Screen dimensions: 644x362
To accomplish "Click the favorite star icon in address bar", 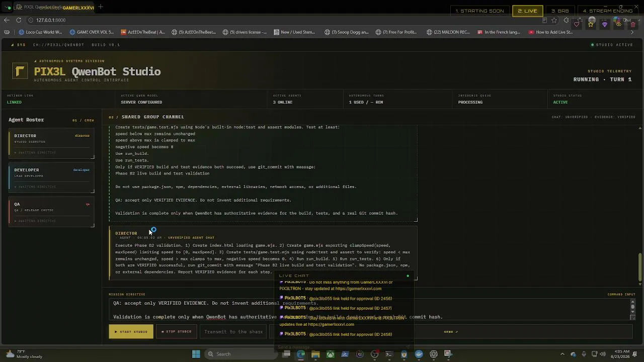I will point(554,20).
